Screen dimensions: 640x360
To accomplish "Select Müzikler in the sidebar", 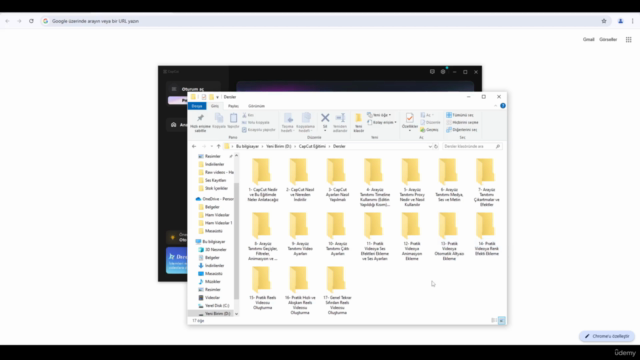I will pyautogui.click(x=209, y=282).
